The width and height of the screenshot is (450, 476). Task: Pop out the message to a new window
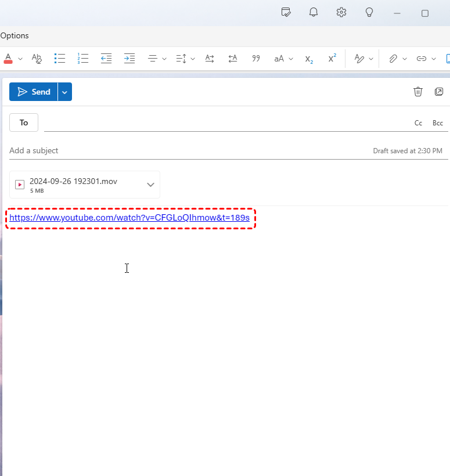439,92
